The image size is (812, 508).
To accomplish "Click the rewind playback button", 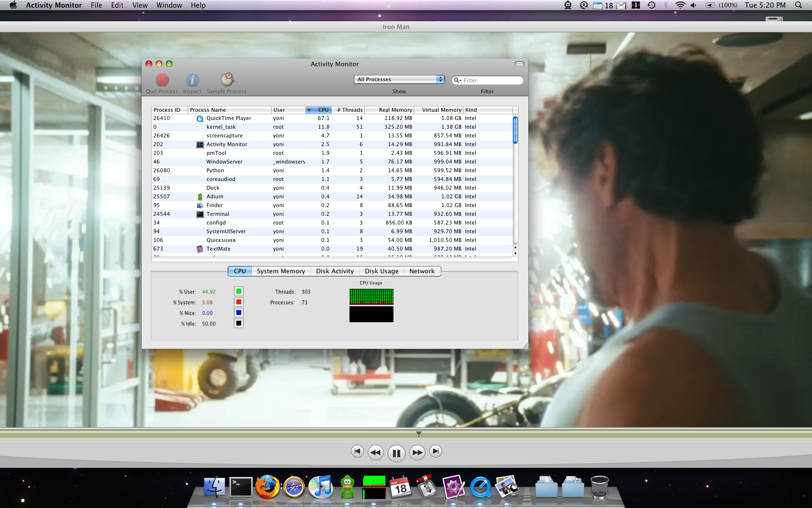I will pos(376,452).
